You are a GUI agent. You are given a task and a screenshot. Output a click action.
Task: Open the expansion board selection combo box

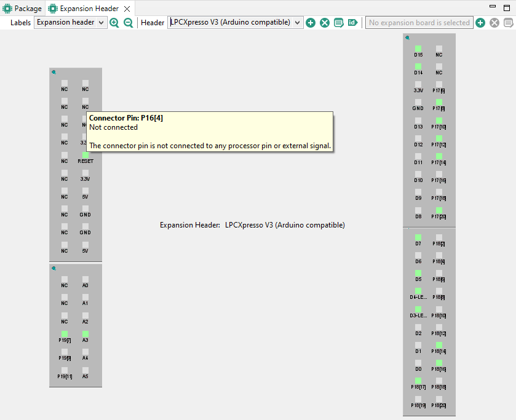click(419, 23)
